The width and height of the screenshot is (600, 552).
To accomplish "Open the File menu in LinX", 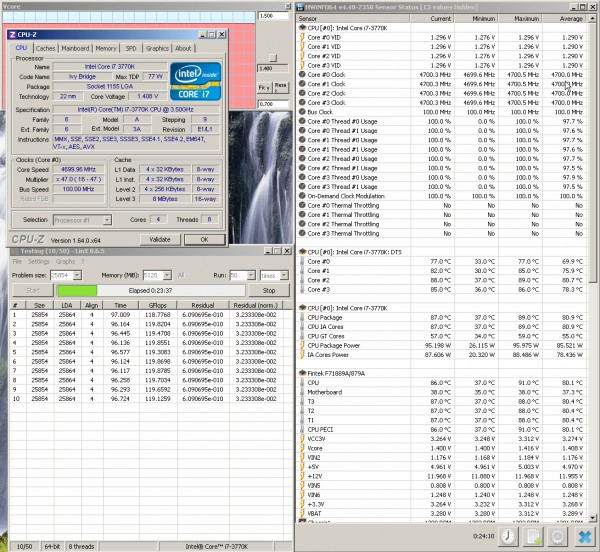I will (17, 261).
